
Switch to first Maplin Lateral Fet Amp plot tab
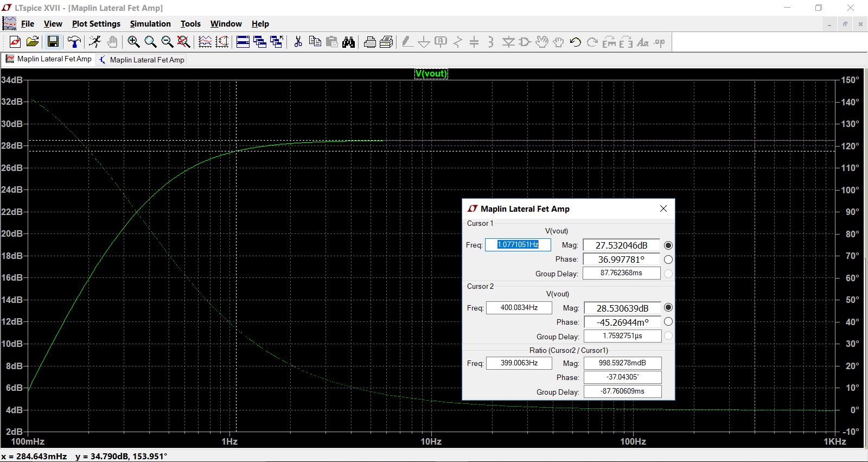(49, 59)
